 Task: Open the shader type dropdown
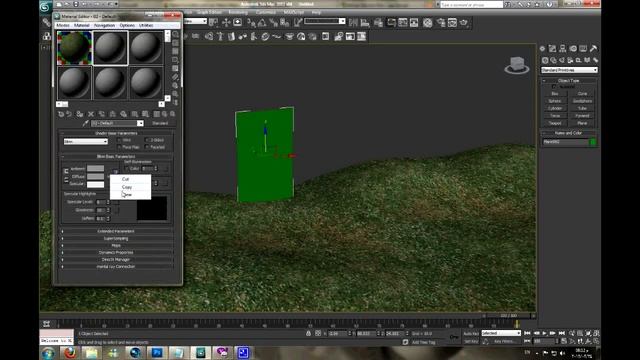(86, 142)
